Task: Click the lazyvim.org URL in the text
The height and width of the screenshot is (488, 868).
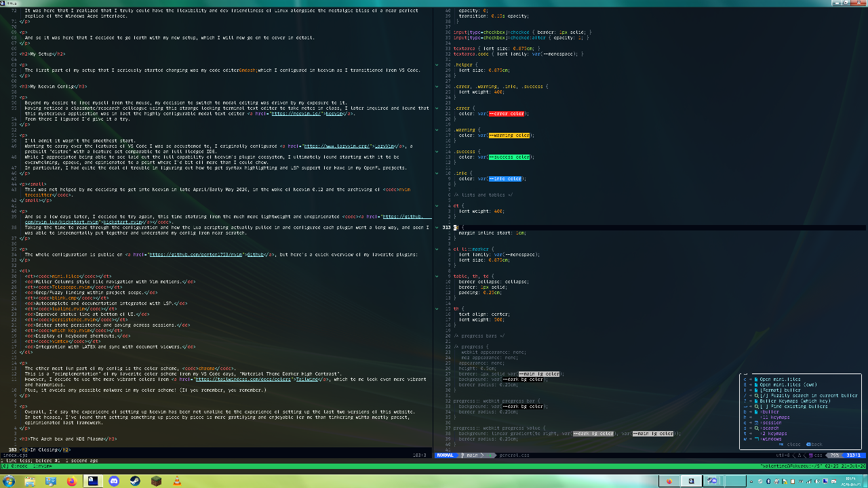Action: (336, 146)
